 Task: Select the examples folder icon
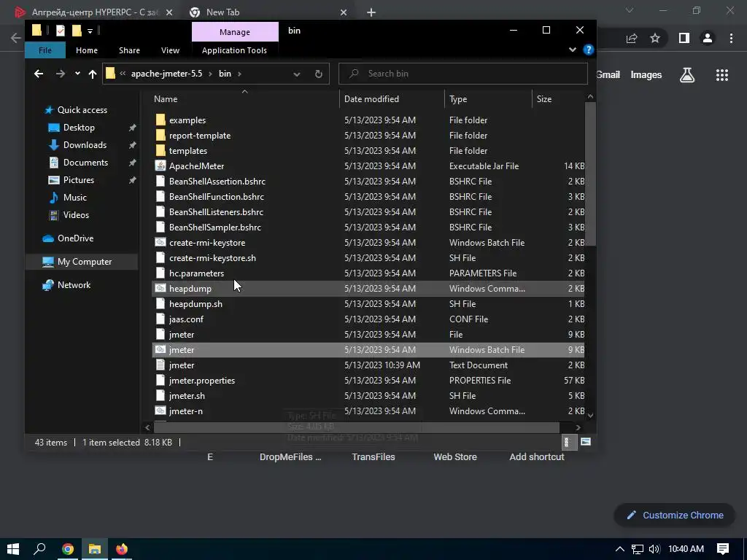[x=160, y=120]
